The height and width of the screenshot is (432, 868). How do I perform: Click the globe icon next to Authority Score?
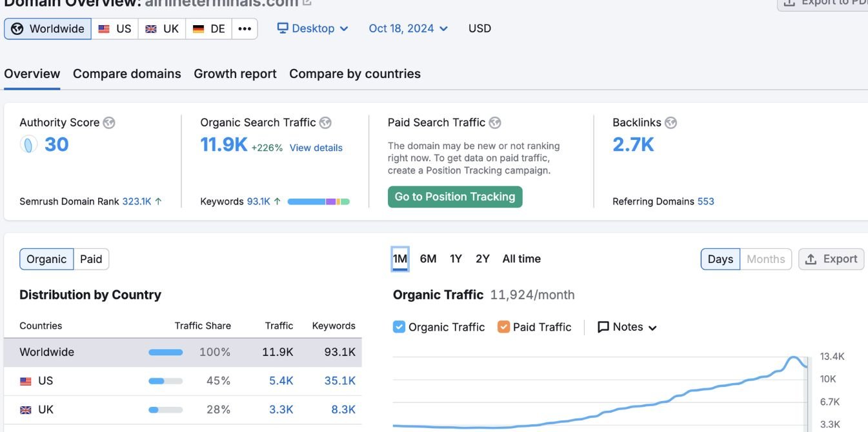(109, 123)
